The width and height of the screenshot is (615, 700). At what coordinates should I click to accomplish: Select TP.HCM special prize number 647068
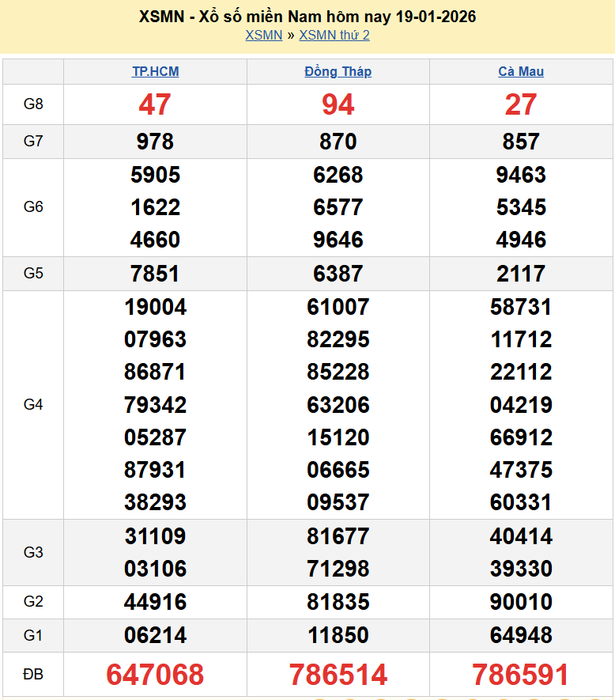[155, 675]
